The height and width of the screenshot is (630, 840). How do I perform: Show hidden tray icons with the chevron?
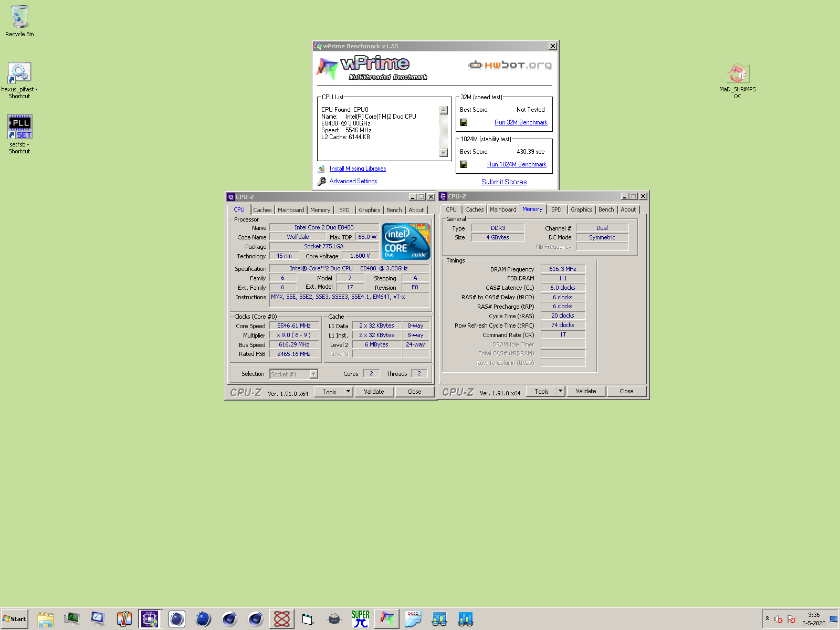tap(767, 618)
